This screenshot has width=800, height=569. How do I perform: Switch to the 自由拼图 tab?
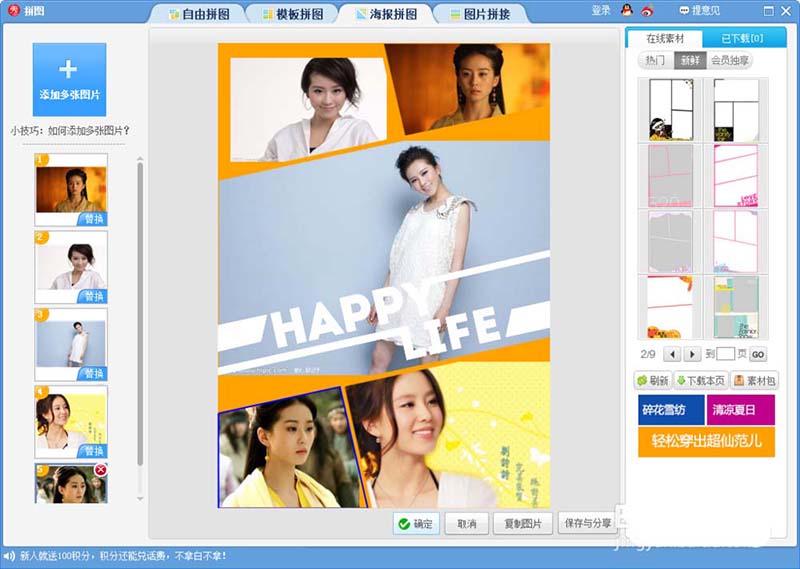pyautogui.click(x=199, y=14)
